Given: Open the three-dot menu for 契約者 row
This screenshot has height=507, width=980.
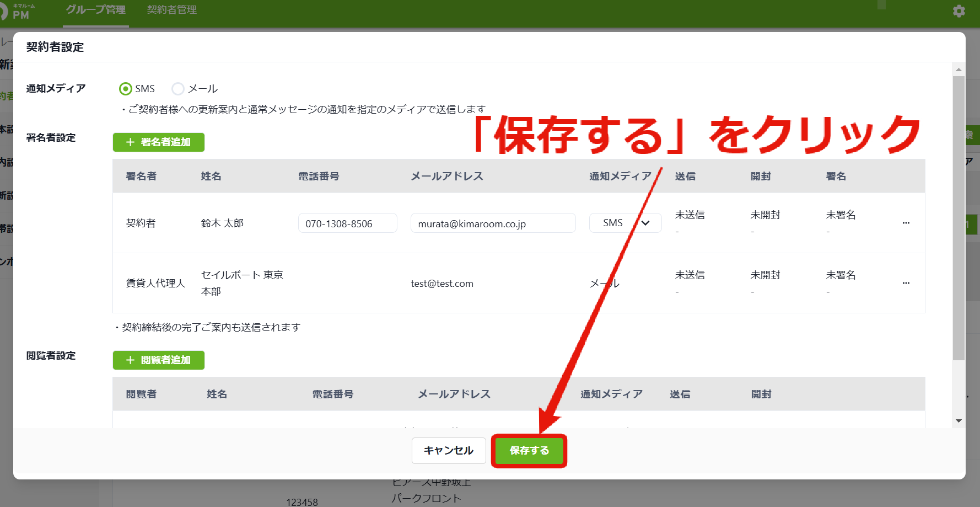Looking at the screenshot, I should 906,223.
